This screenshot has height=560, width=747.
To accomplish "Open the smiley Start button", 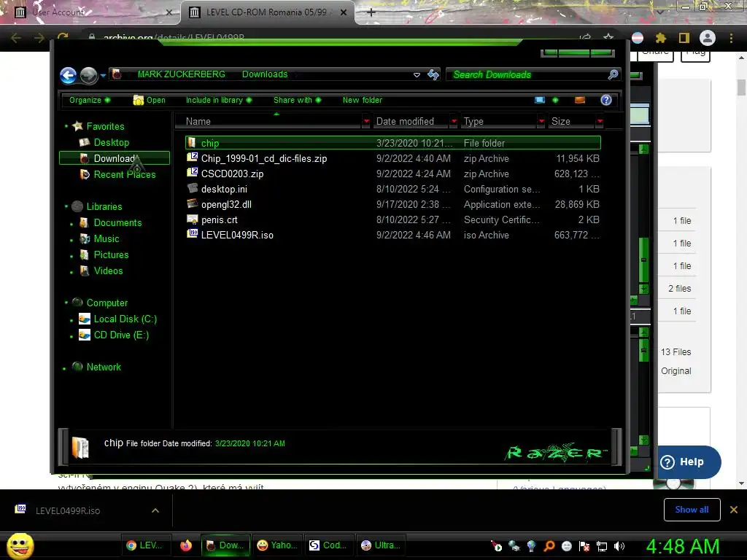I will tap(20, 545).
